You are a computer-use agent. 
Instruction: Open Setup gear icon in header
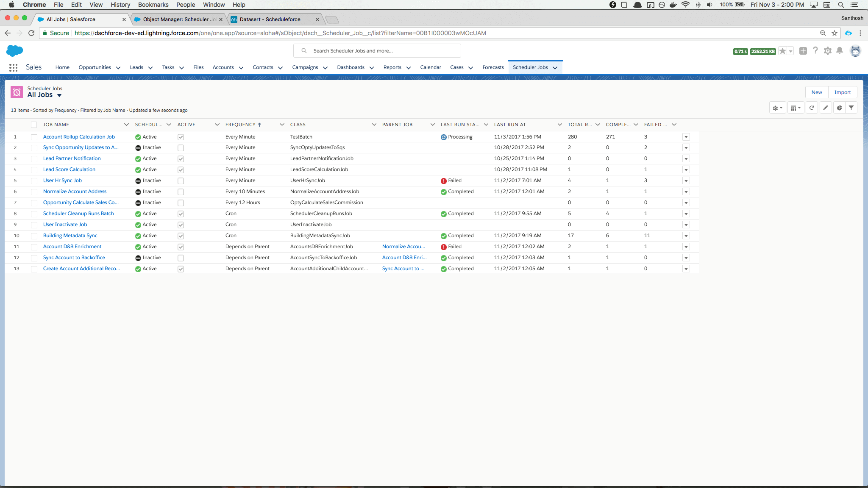(x=827, y=51)
